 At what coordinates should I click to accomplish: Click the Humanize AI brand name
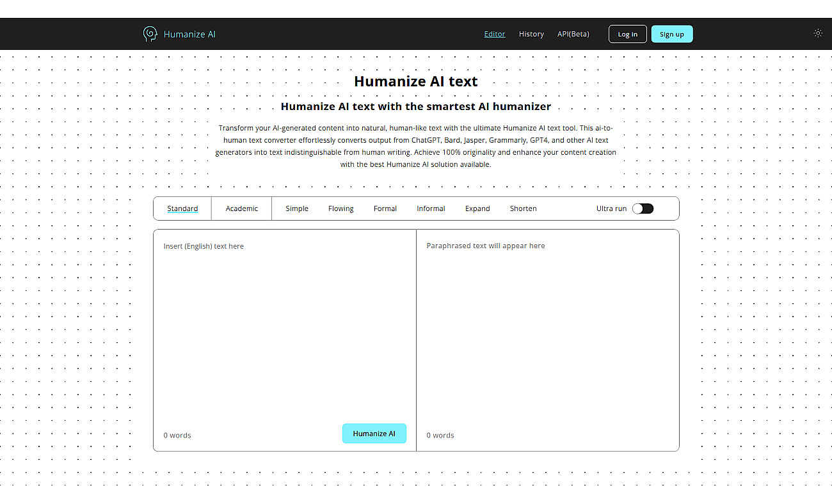pyautogui.click(x=189, y=34)
